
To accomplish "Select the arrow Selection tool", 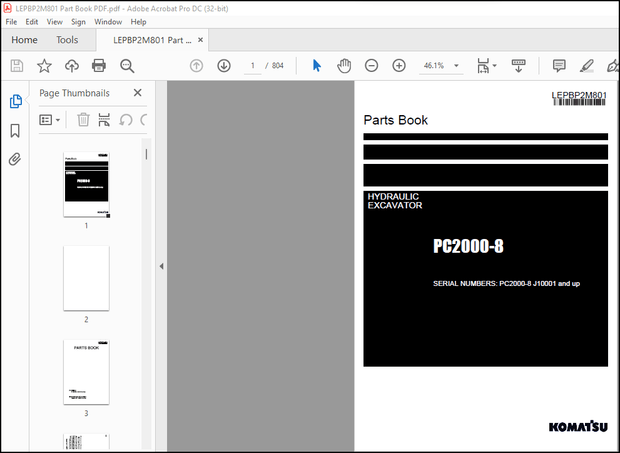I will point(317,66).
